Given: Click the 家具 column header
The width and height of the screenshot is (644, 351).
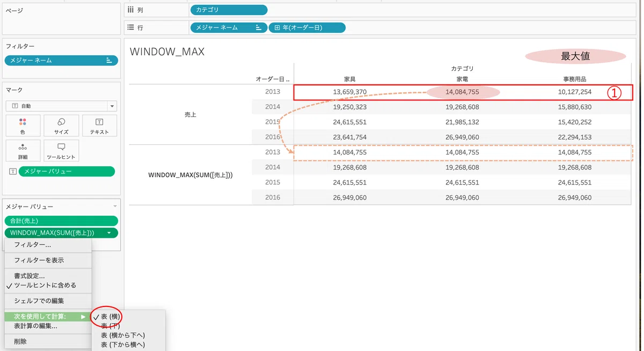Looking at the screenshot, I should (x=350, y=79).
